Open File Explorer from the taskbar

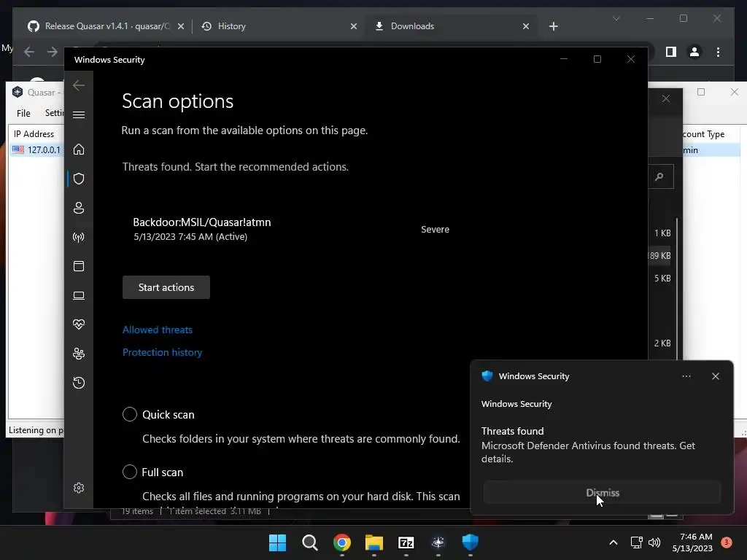[x=374, y=542]
